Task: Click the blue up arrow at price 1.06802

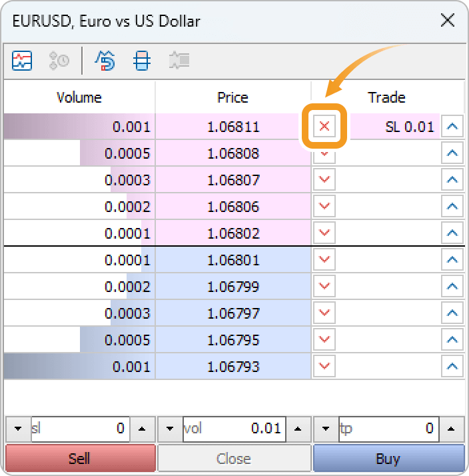Action: coord(452,233)
